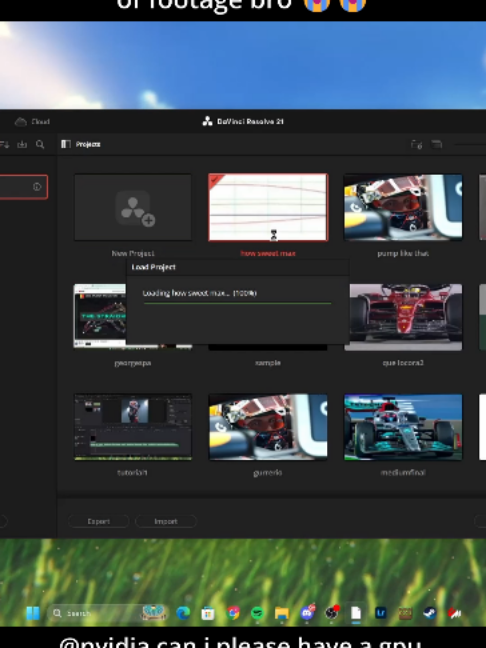The width and height of the screenshot is (486, 648).
Task: Select the 'pump like that' project thumbnail
Action: click(403, 207)
